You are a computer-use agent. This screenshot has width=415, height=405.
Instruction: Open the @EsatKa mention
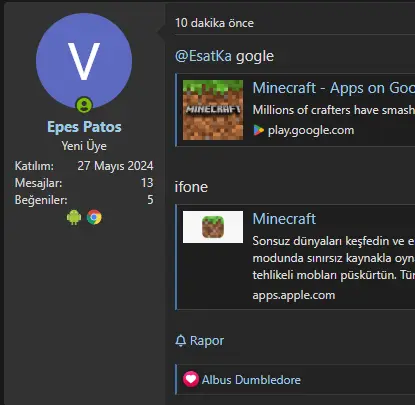(x=203, y=56)
